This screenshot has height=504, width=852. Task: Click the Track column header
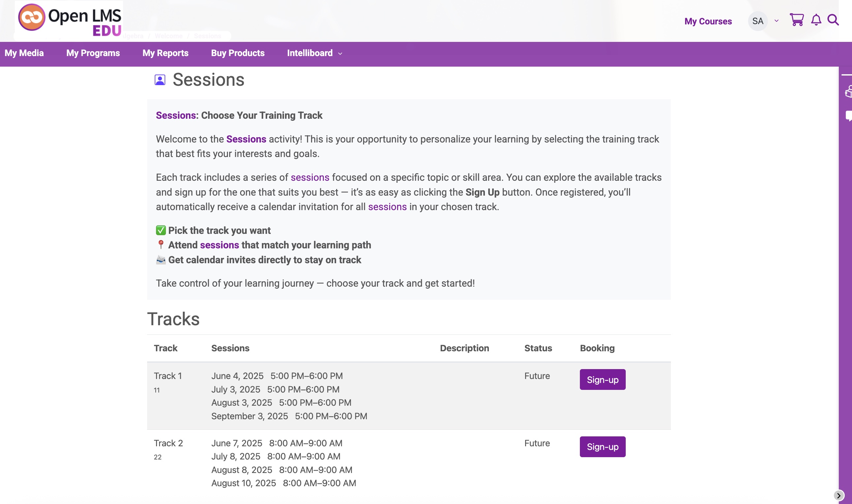point(166,348)
